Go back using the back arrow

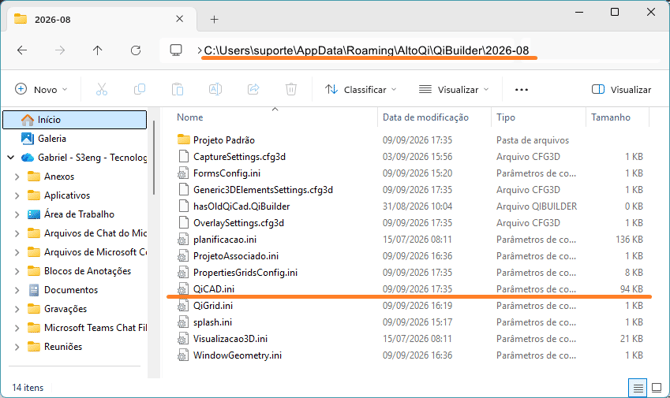click(x=22, y=50)
